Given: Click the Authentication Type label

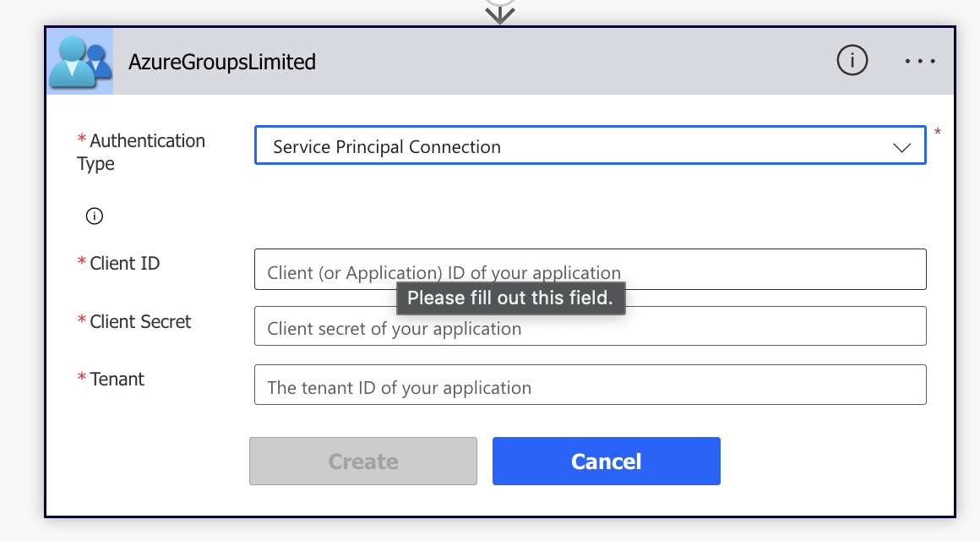Looking at the screenshot, I should [145, 152].
